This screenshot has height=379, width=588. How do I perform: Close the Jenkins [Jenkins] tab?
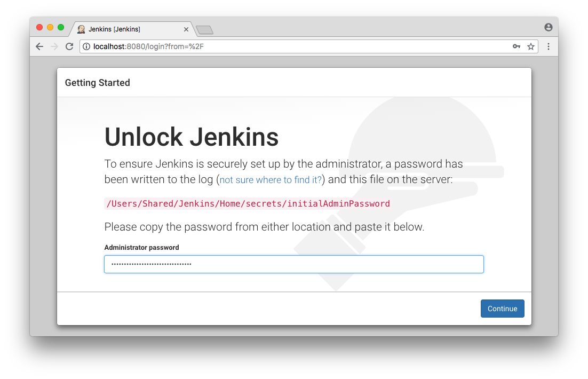186,29
